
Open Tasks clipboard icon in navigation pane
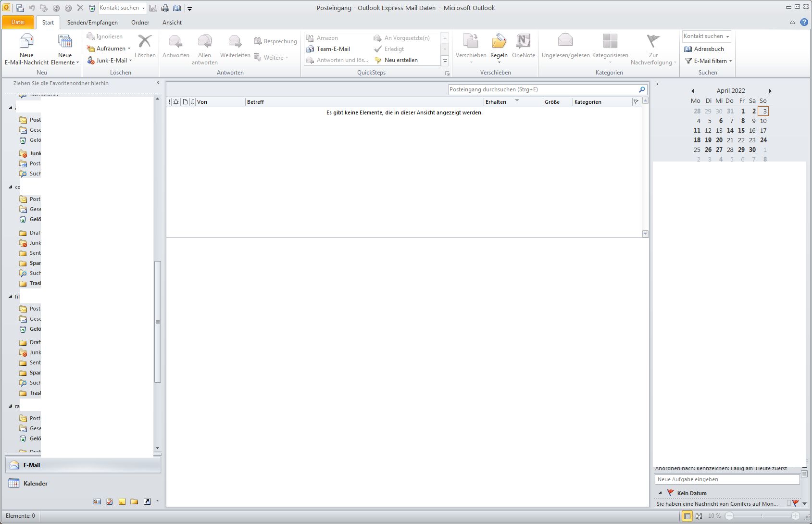pyautogui.click(x=110, y=501)
